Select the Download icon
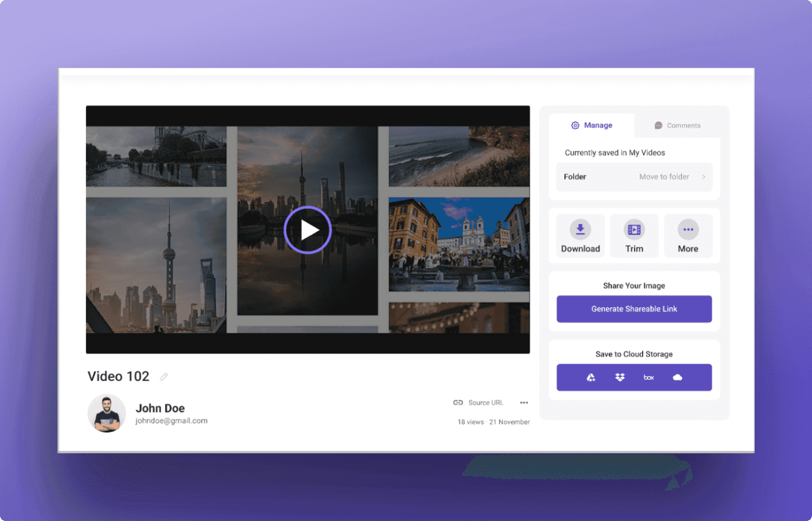The height and width of the screenshot is (521, 812). (x=580, y=229)
